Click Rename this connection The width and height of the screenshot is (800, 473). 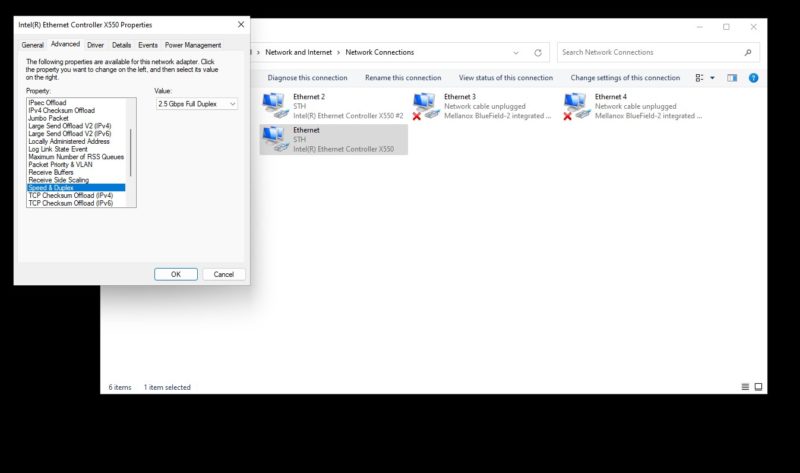coord(403,78)
